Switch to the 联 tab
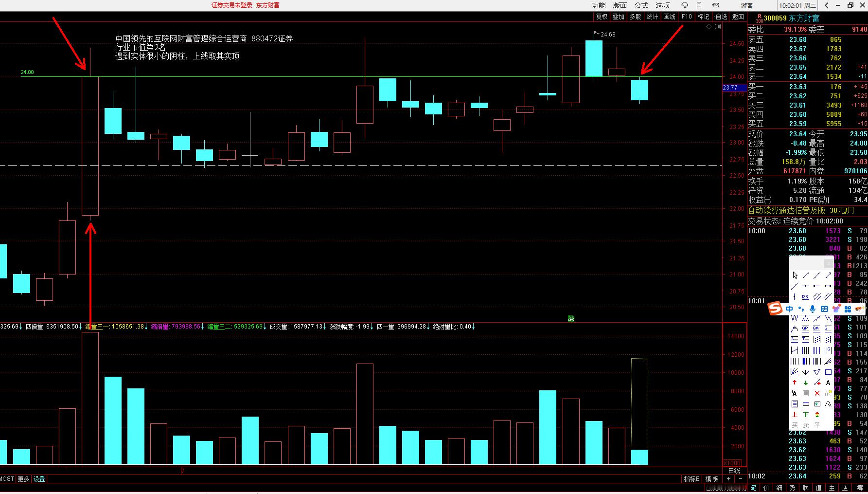This screenshot has height=494, width=868. click(x=805, y=488)
